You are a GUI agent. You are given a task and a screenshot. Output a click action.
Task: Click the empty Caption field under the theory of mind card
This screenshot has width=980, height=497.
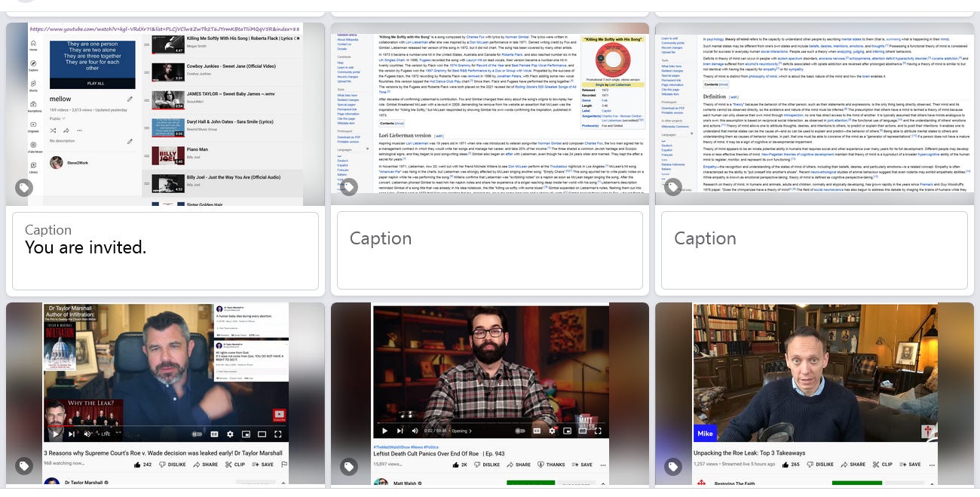(x=814, y=250)
